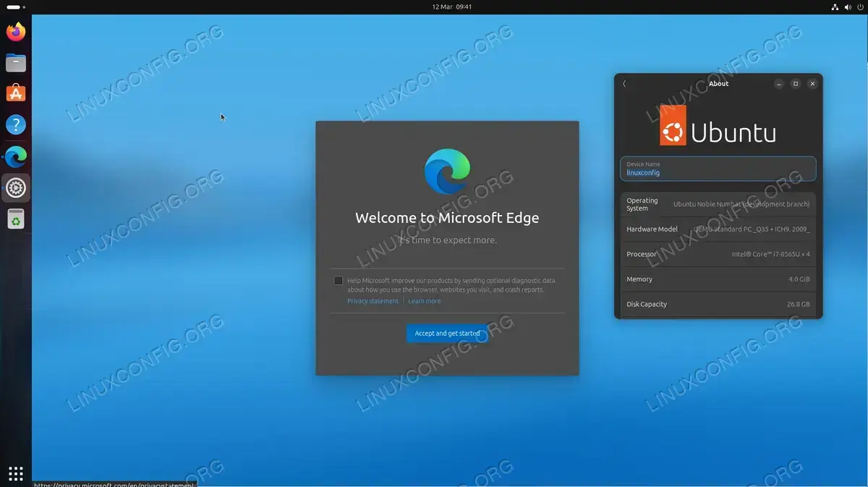Click 'Ubuntu Noble Numbat' OS value
868x487 pixels.
[741, 204]
